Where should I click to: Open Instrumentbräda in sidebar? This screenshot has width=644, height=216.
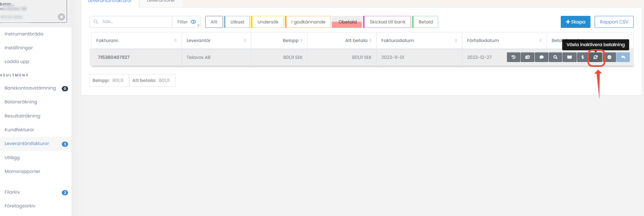click(24, 34)
